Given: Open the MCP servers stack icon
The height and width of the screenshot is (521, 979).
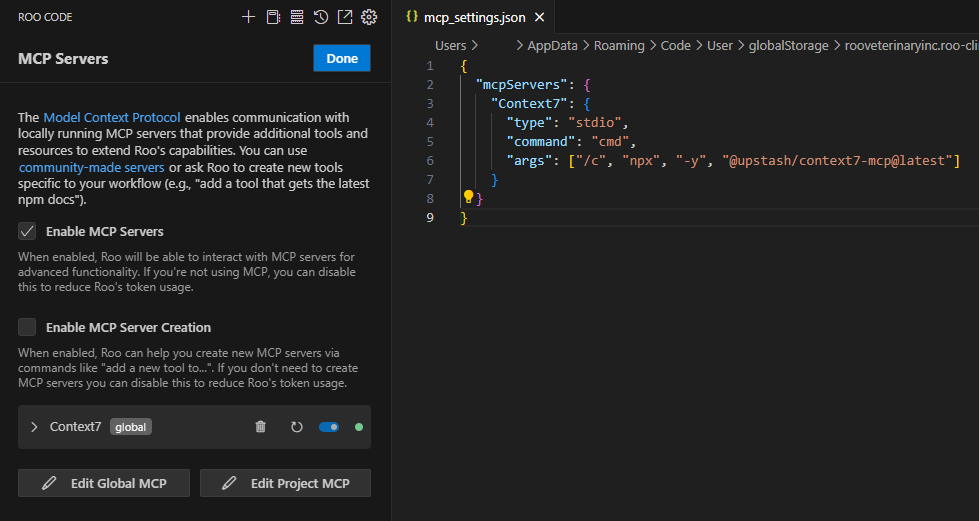Looking at the screenshot, I should coord(296,17).
